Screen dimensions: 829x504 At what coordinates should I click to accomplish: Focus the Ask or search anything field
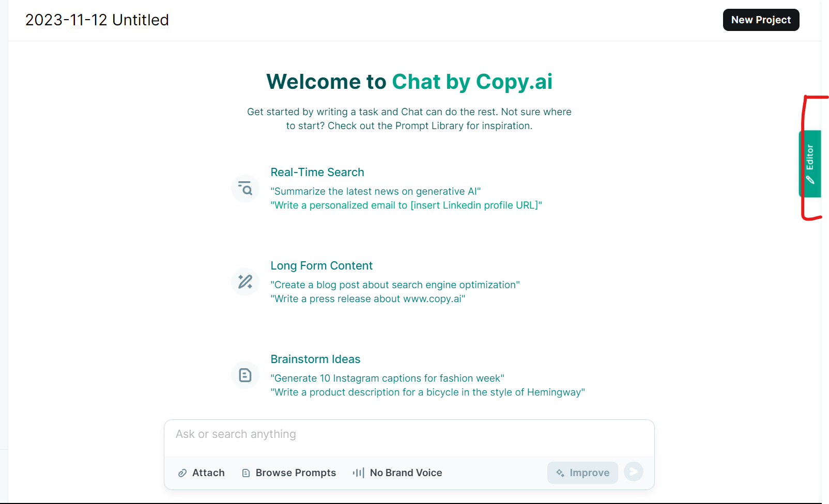click(409, 434)
